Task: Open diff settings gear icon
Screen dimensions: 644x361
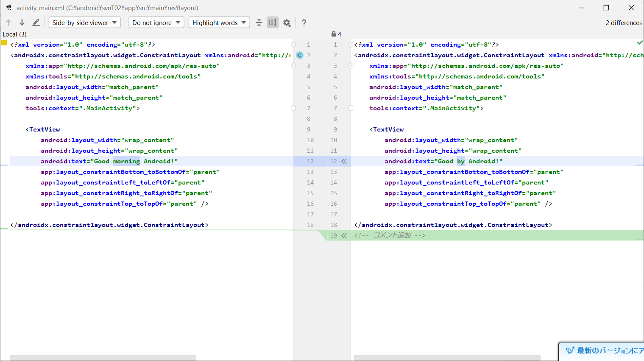Action: point(287,22)
